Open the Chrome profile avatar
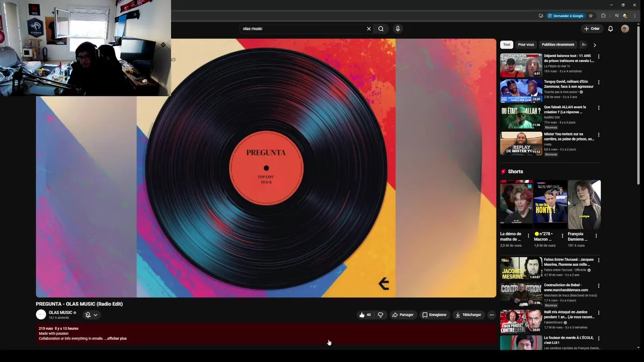 (x=625, y=16)
